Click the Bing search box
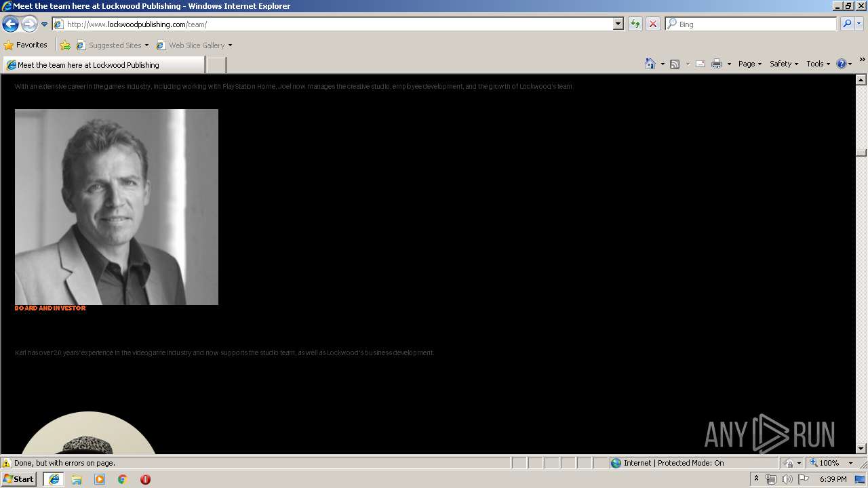This screenshot has height=488, width=868. [751, 24]
